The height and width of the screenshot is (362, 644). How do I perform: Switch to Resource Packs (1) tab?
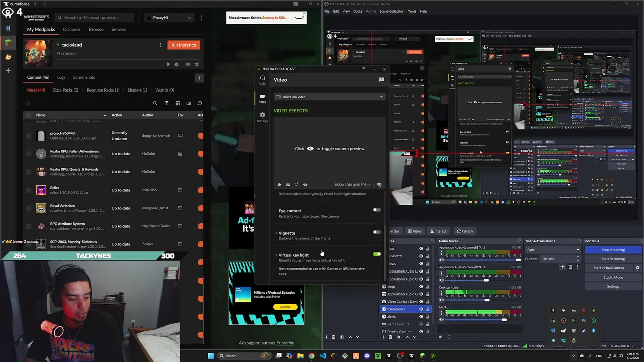(x=103, y=90)
